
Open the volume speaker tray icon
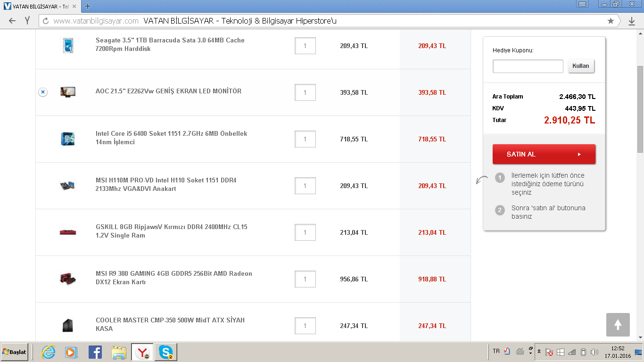coord(594,352)
